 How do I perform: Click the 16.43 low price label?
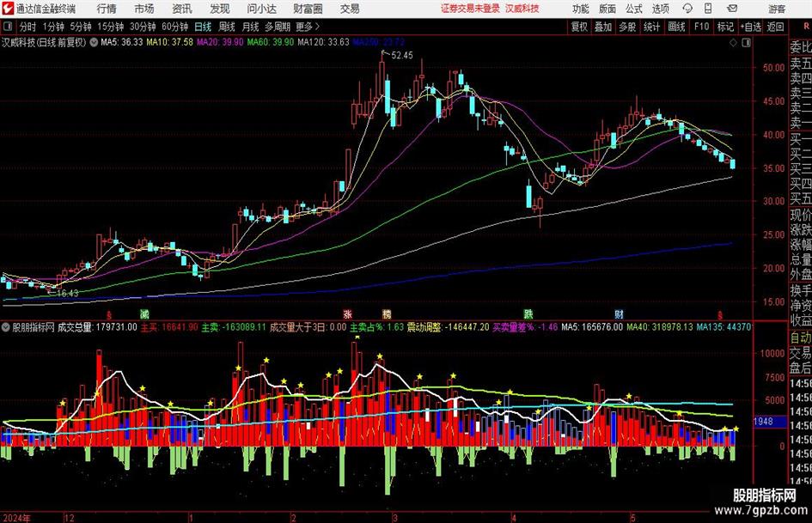(67, 293)
